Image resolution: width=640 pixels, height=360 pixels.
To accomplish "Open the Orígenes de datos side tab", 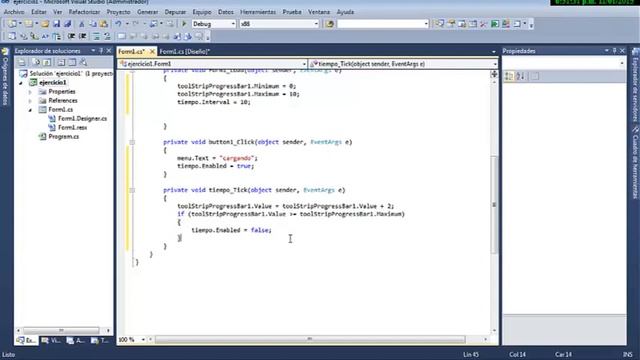I will coord(5,78).
